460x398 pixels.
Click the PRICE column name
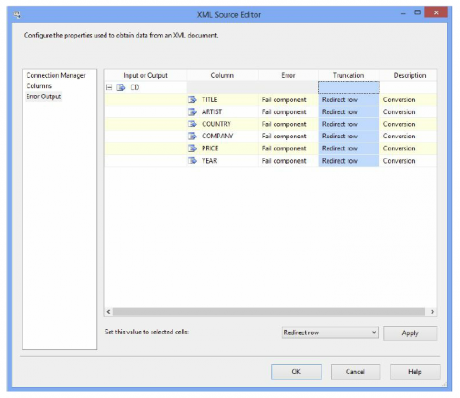pyautogui.click(x=210, y=148)
